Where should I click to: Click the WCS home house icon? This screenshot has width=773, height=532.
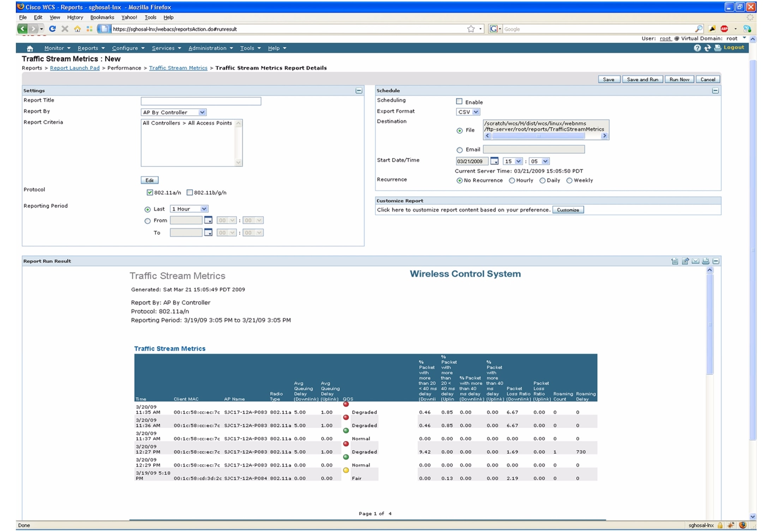[x=30, y=48]
